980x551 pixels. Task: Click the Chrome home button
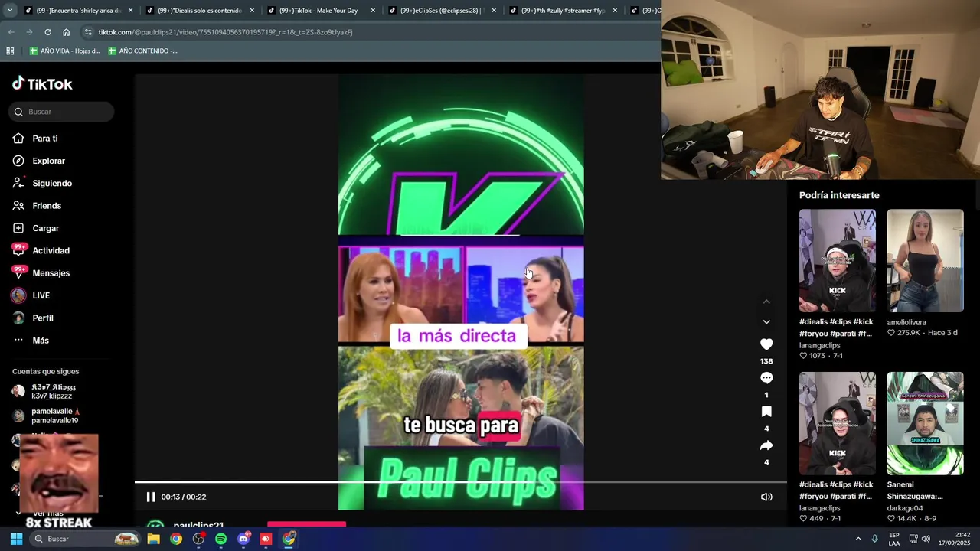pyautogui.click(x=66, y=32)
